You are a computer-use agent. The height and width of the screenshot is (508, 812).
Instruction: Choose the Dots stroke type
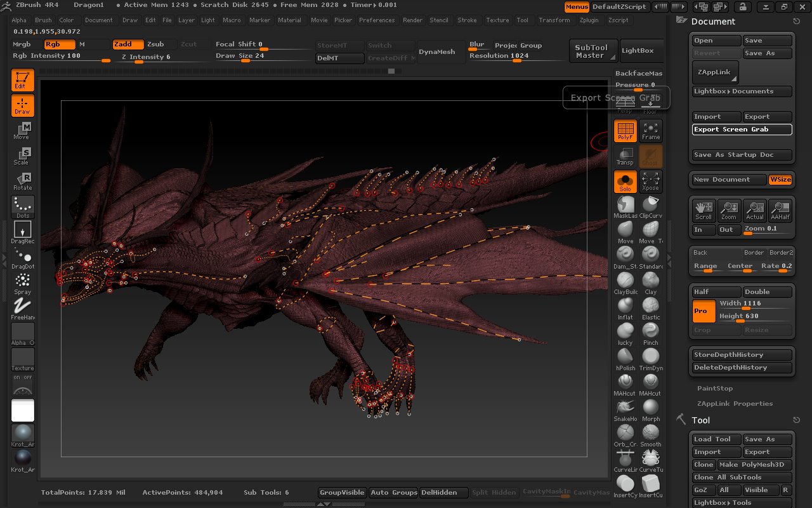click(x=22, y=208)
